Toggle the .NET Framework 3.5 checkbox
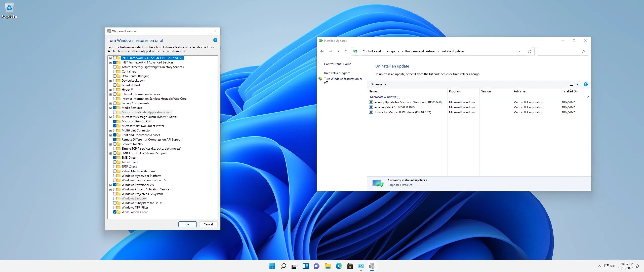 (115, 57)
